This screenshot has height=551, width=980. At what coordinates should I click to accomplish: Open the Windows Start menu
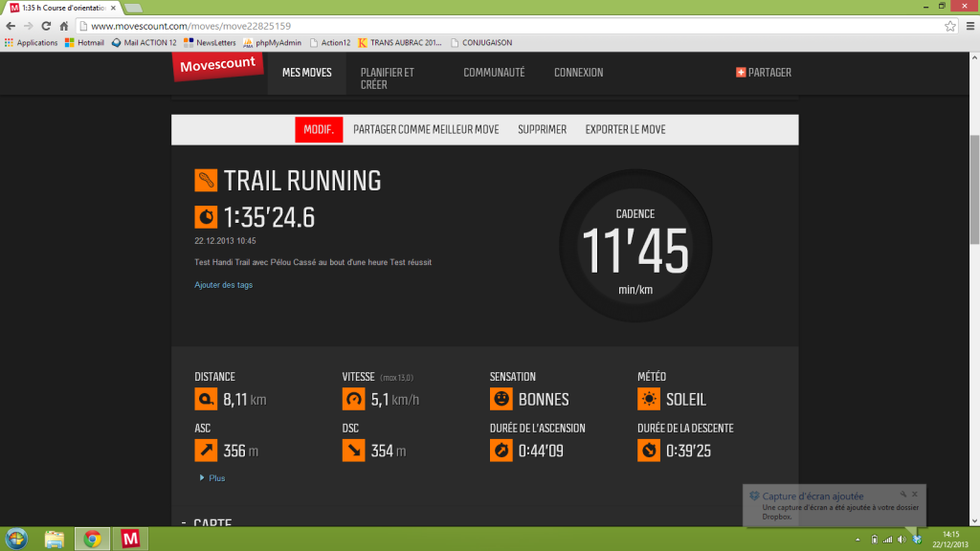click(16, 539)
